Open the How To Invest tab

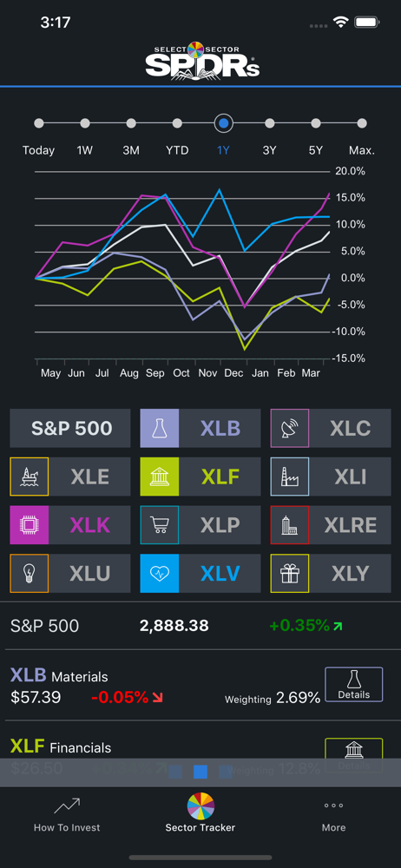67,814
